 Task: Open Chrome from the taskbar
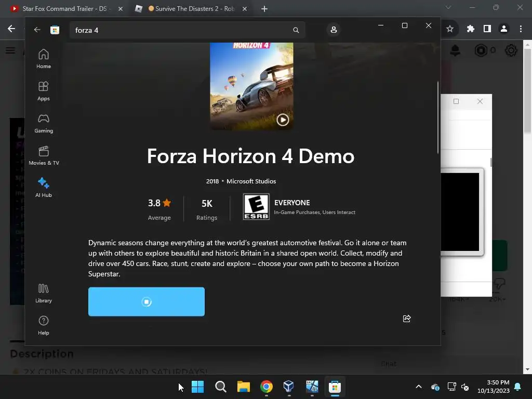[267, 387]
